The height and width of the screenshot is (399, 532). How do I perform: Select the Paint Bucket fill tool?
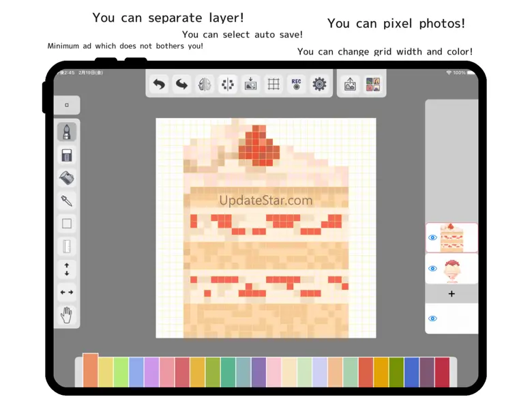coord(67,178)
